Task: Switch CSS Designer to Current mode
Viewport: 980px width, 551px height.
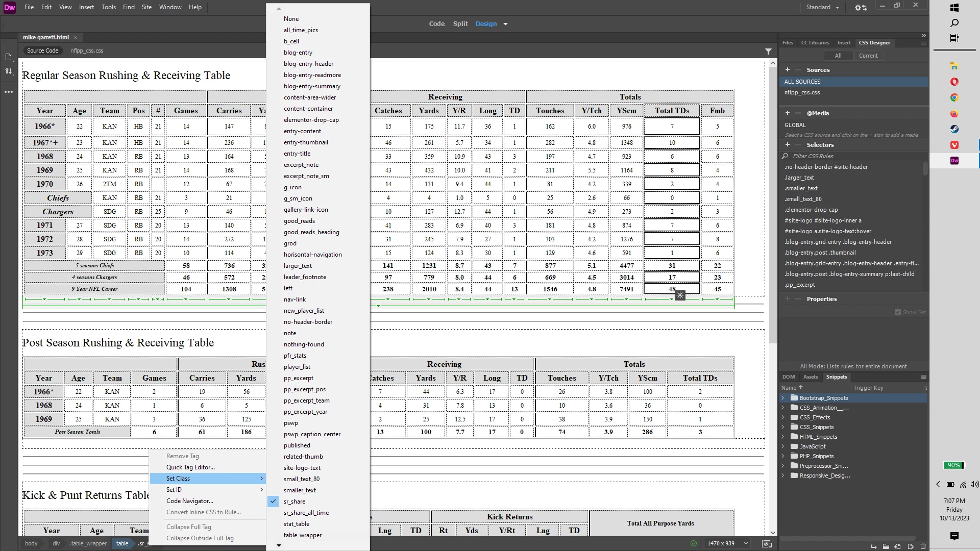Action: (x=868, y=56)
